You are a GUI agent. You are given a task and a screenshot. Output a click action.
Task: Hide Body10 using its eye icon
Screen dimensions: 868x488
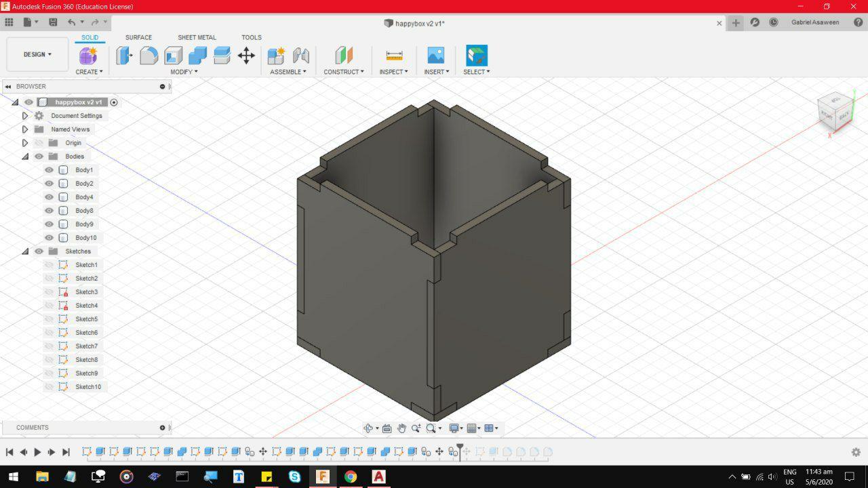click(x=49, y=238)
